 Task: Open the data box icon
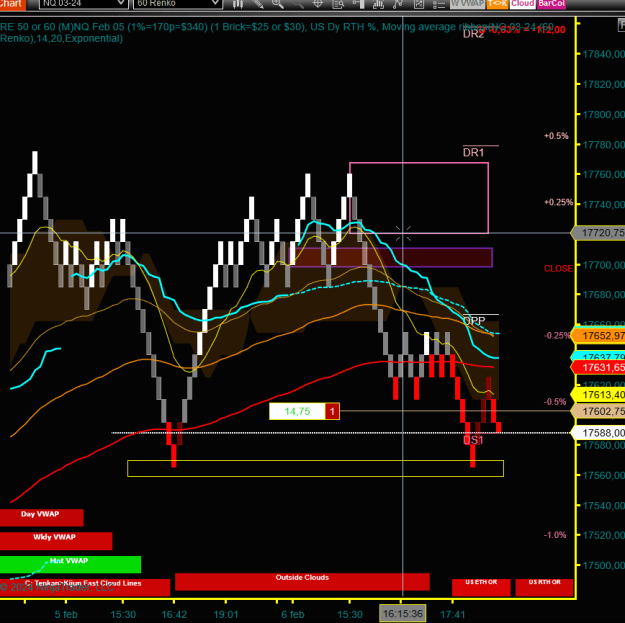338,4
